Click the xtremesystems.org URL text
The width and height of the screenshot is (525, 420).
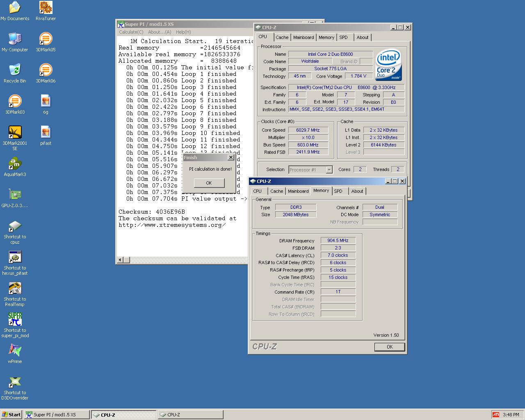[x=172, y=225]
